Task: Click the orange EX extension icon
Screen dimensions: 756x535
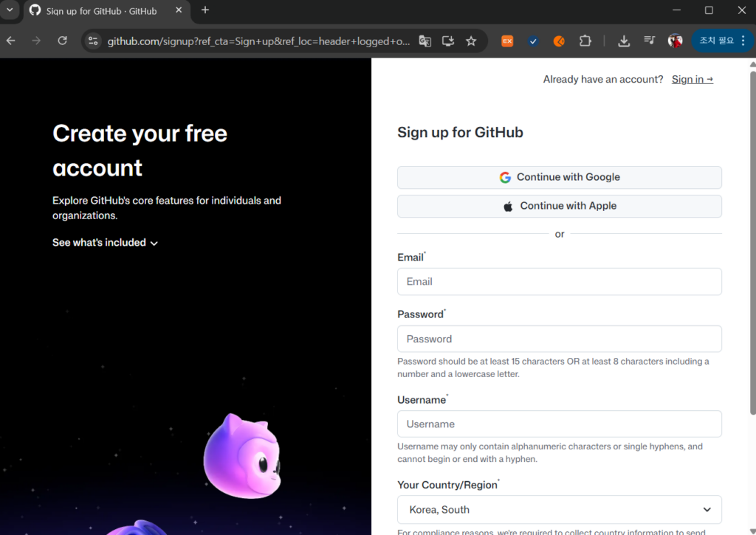Action: coord(507,41)
